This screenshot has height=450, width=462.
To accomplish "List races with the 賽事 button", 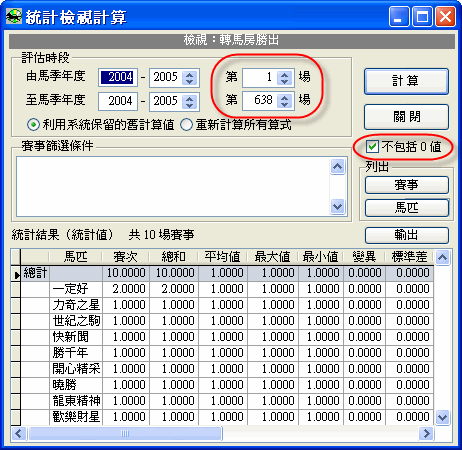I will click(407, 185).
